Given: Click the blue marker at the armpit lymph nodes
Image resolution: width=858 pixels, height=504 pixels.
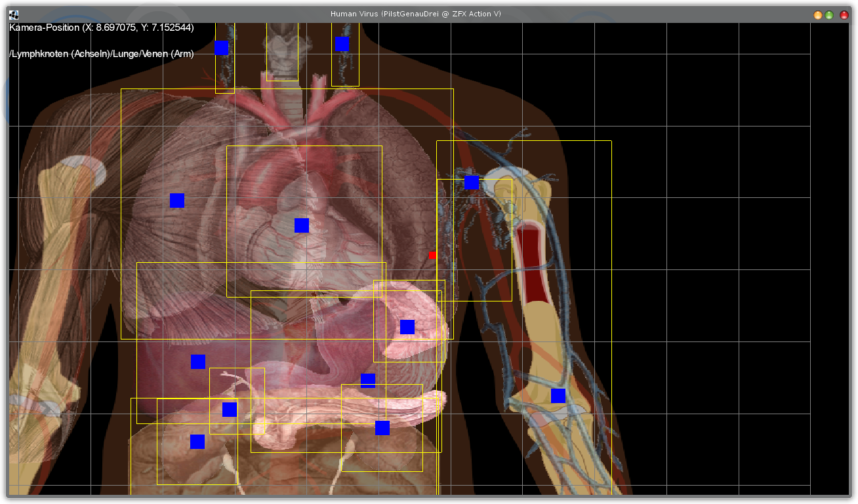Looking at the screenshot, I should click(472, 183).
